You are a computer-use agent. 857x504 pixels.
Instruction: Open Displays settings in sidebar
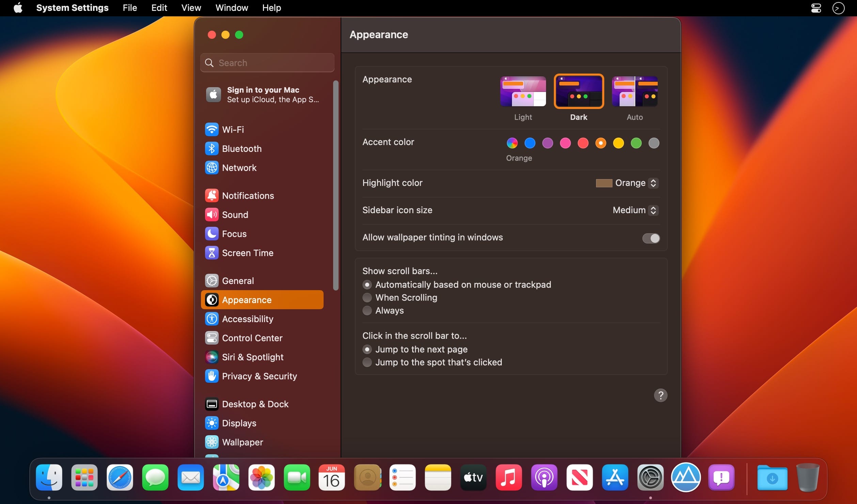(239, 423)
